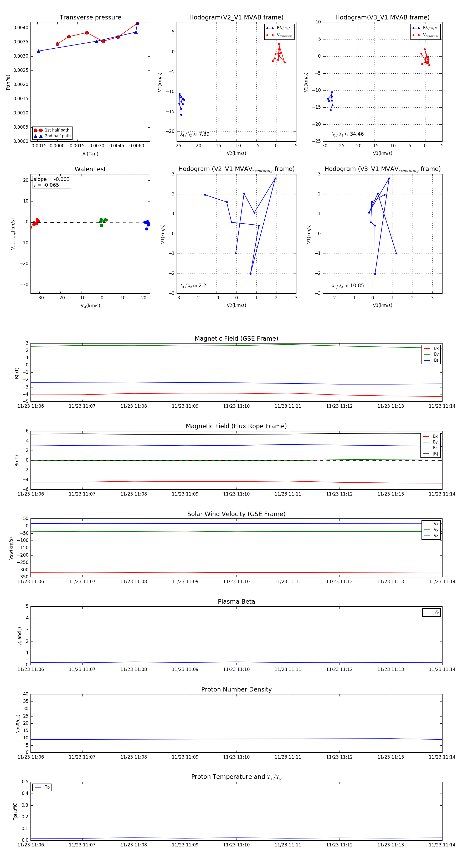Click "Vy" in the Solar Wind legend
Viewport: 473px width, 868px height.
coord(436,530)
